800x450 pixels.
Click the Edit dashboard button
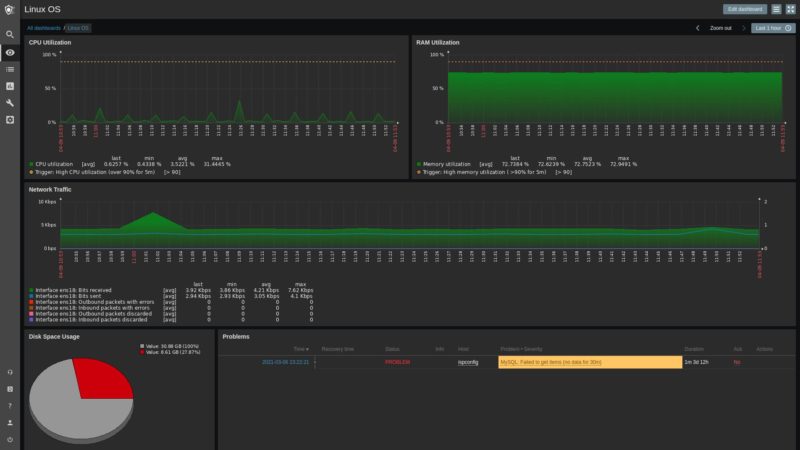pyautogui.click(x=745, y=9)
